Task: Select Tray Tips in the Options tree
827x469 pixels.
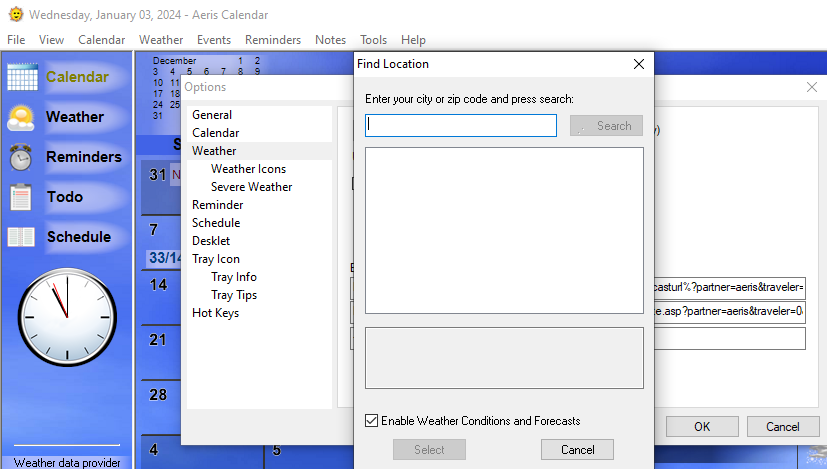Action: click(234, 295)
